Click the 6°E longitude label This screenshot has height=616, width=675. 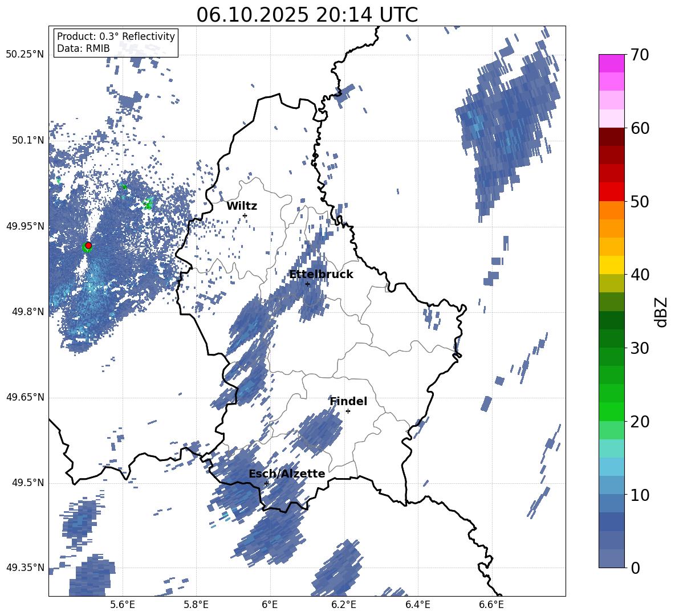[270, 605]
